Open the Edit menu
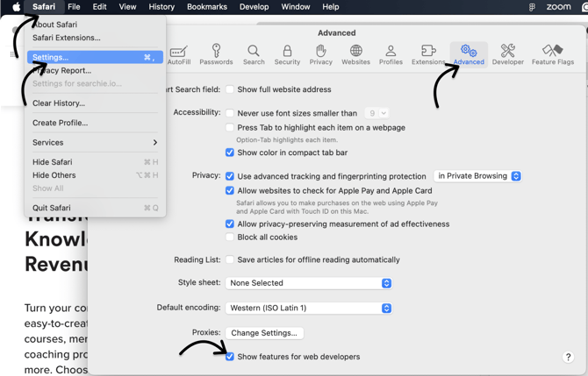This screenshot has height=376, width=588. click(99, 7)
